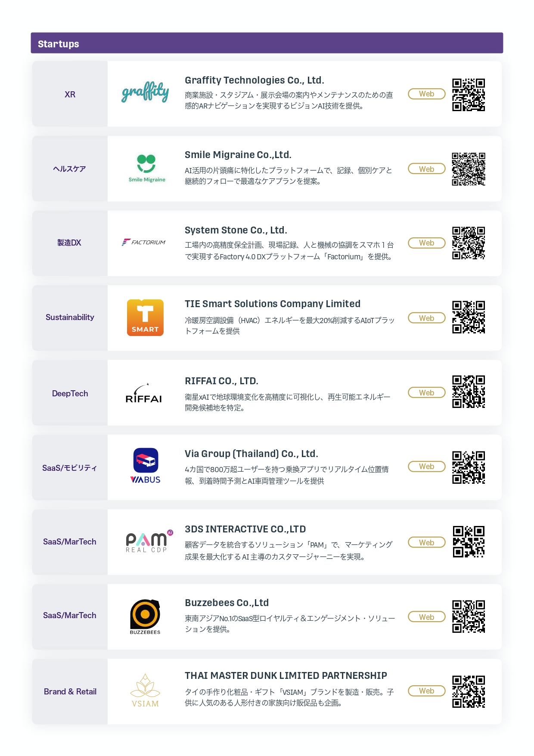Click the Buzzebees logo
534x756 pixels.
(x=145, y=616)
